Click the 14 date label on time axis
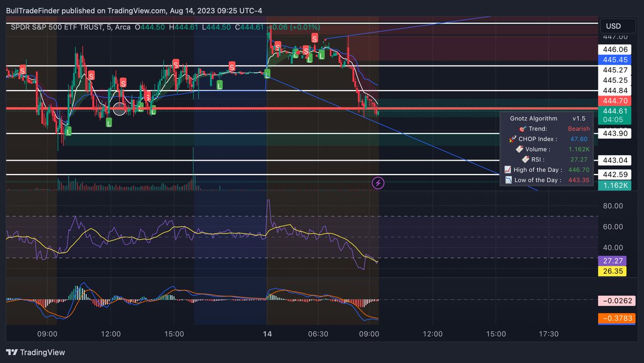This screenshot has width=644, height=363. point(267,334)
